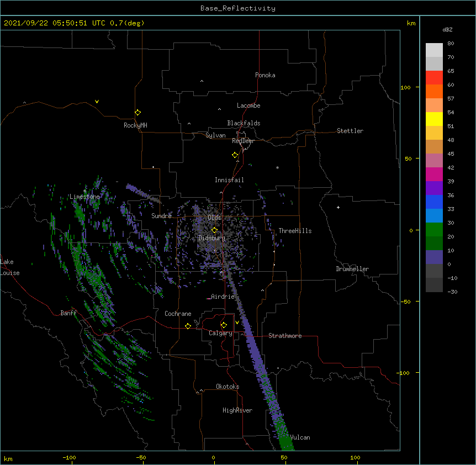This screenshot has height=465, width=476.
Task: Click the yellow V marker northeast of Calgary
Action: (x=237, y=323)
